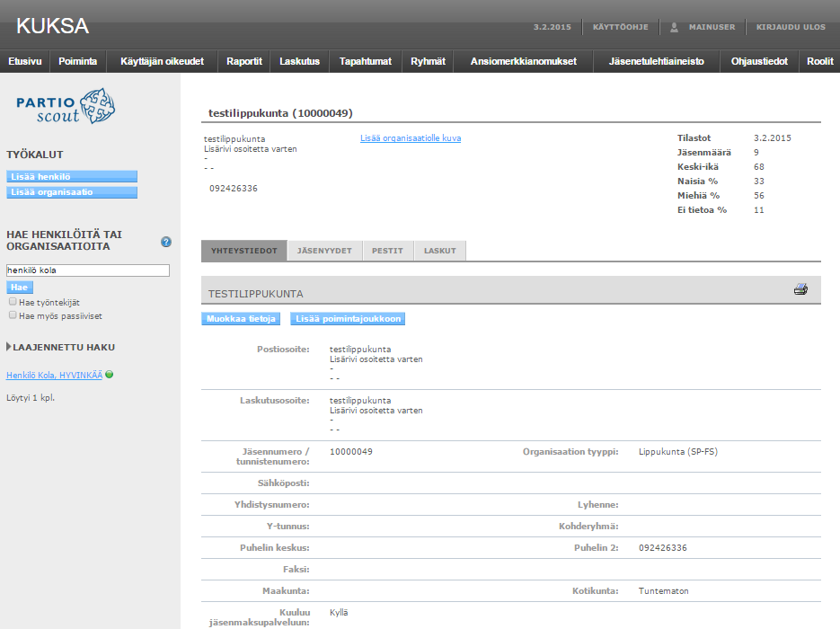Open the Etusivu menu item
This screenshot has height=629, width=840.
24,61
